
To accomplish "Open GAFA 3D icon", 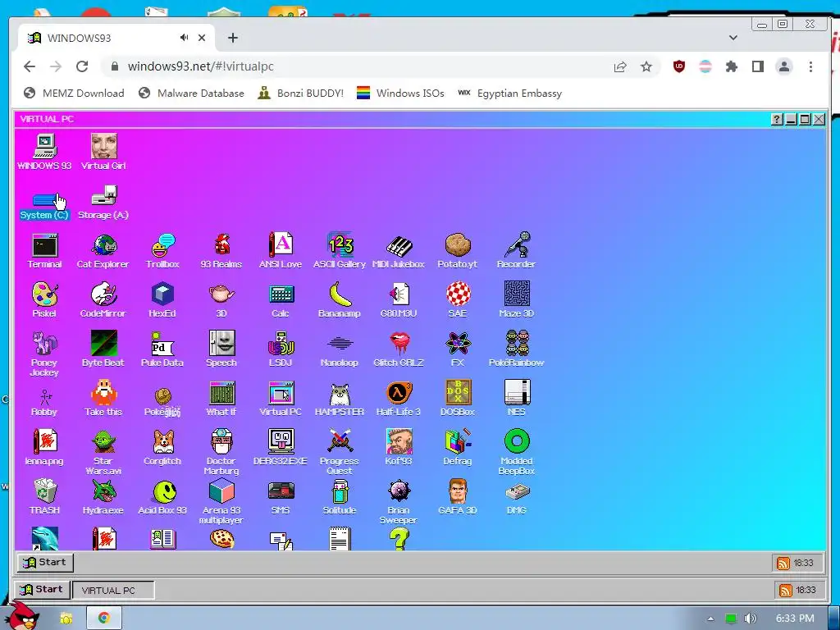I will pos(458,496).
